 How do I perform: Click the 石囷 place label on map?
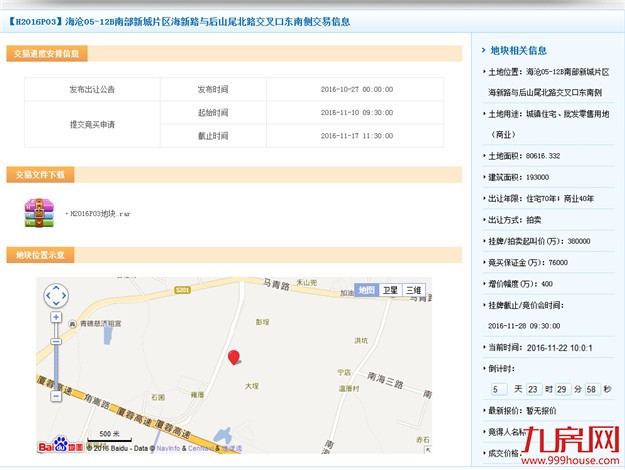(158, 397)
